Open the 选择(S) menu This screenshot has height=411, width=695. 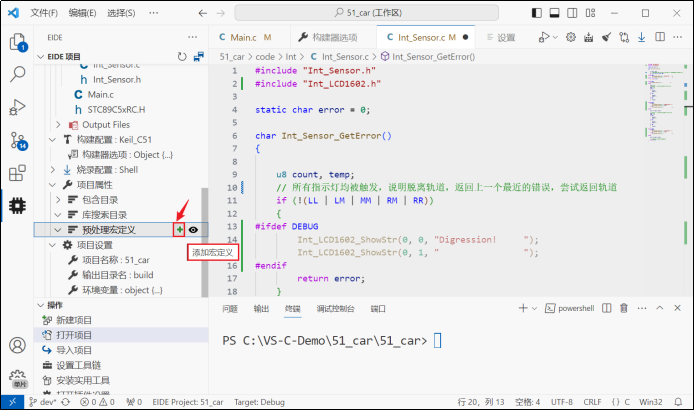[x=121, y=13]
